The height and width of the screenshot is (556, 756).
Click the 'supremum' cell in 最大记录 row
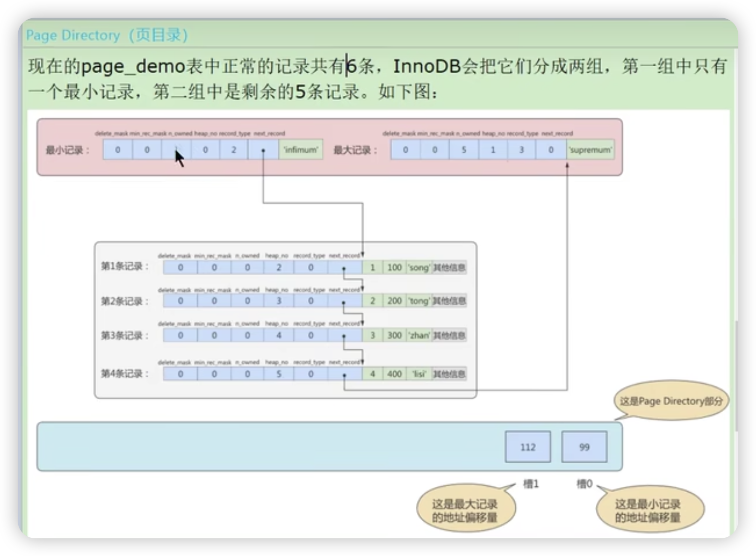590,150
